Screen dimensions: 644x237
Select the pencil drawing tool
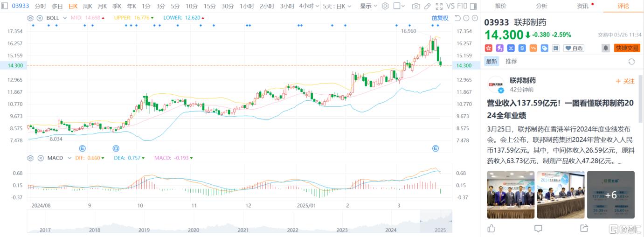tap(427, 6)
